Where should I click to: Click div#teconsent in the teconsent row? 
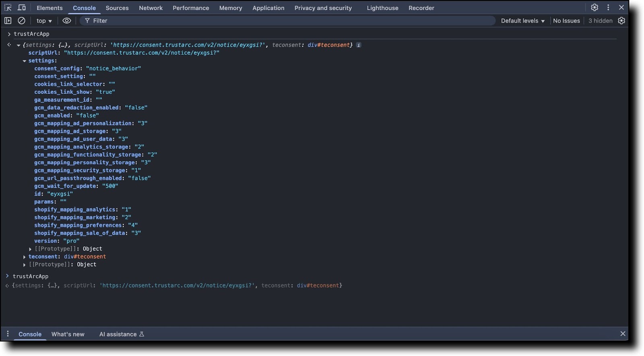tap(85, 257)
